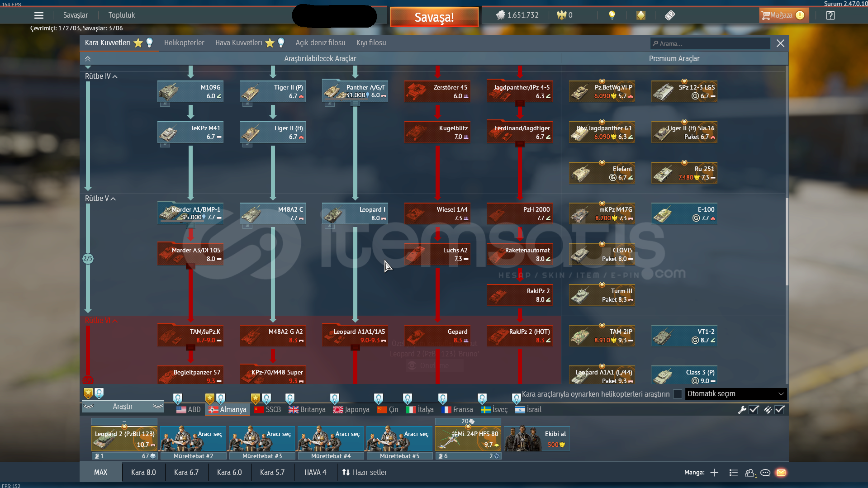This screenshot has width=868, height=488.
Task: Open Hazır setler presets
Action: tap(365, 472)
